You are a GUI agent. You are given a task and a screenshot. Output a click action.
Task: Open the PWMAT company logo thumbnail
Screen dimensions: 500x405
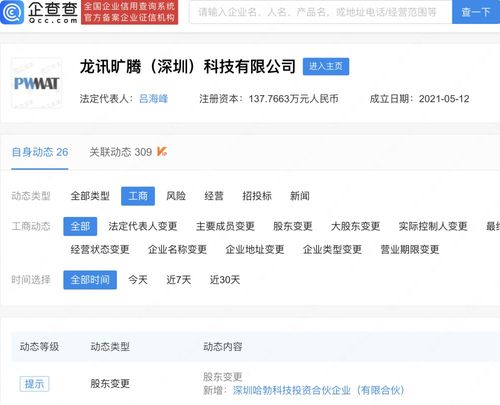tap(37, 83)
